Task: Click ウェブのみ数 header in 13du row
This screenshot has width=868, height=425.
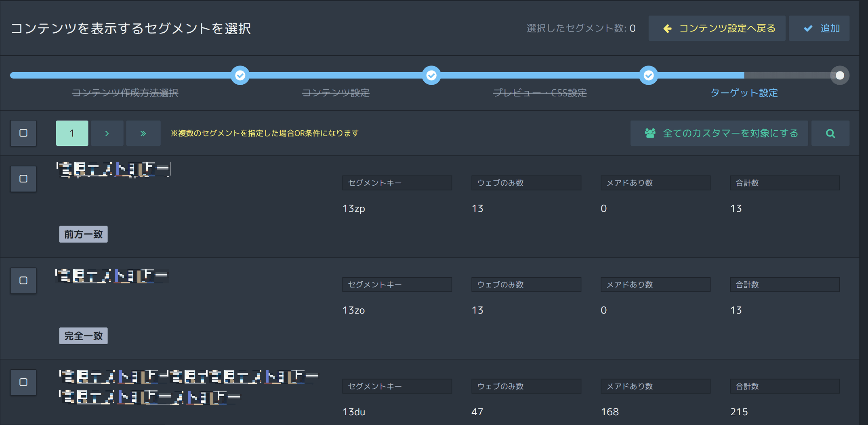Action: pyautogui.click(x=526, y=386)
